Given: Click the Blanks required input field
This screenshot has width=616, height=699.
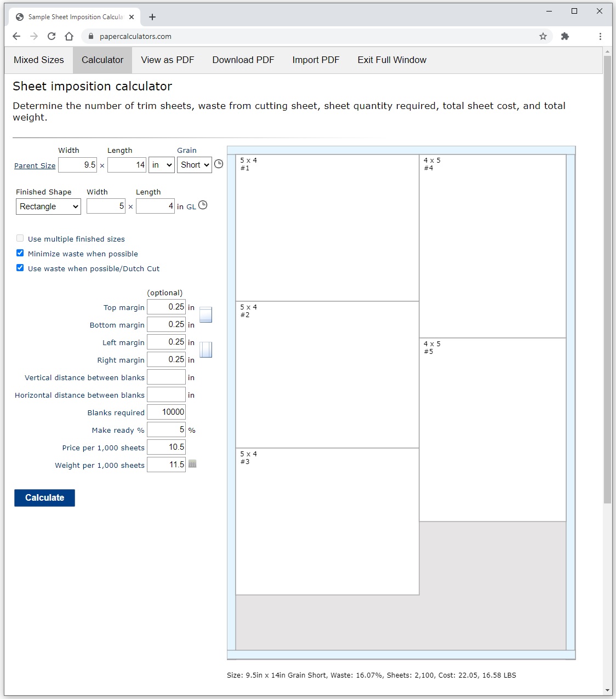Looking at the screenshot, I should (167, 412).
